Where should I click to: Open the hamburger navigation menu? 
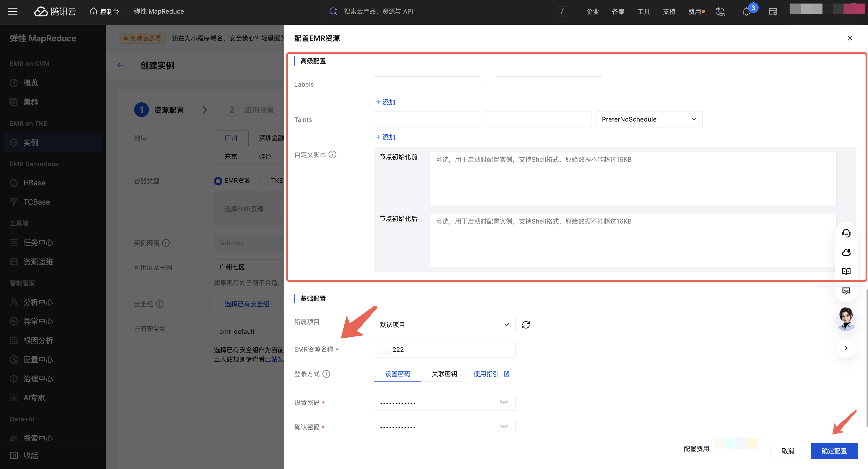point(13,12)
